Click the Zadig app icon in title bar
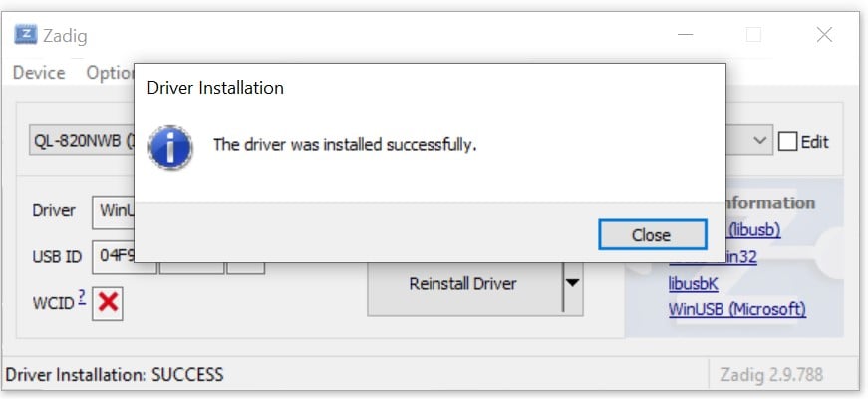The height and width of the screenshot is (399, 868). point(26,35)
